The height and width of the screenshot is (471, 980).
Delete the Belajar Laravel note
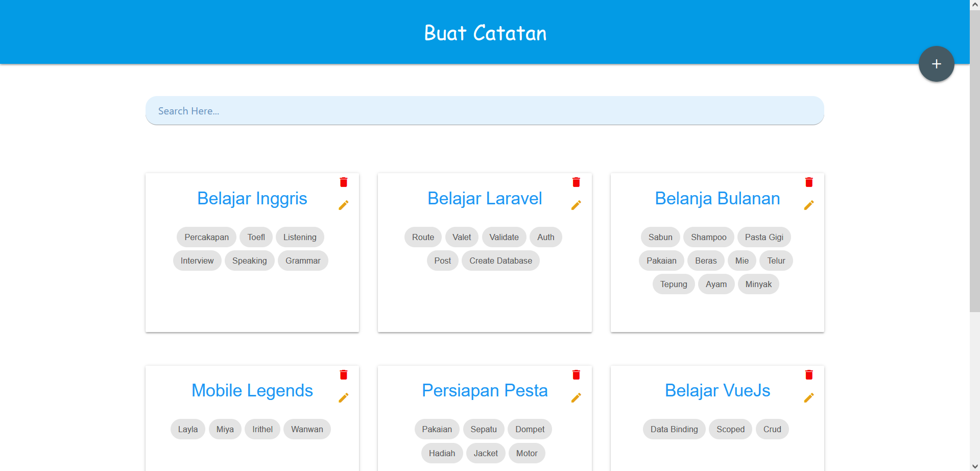[576, 182]
